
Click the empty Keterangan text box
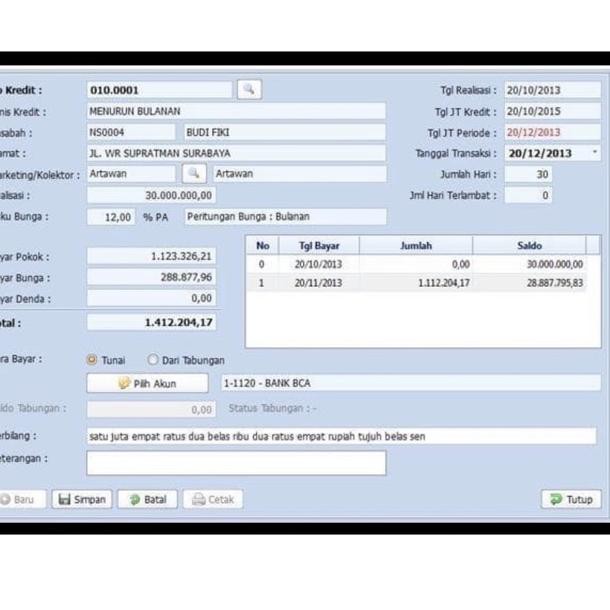[237, 463]
